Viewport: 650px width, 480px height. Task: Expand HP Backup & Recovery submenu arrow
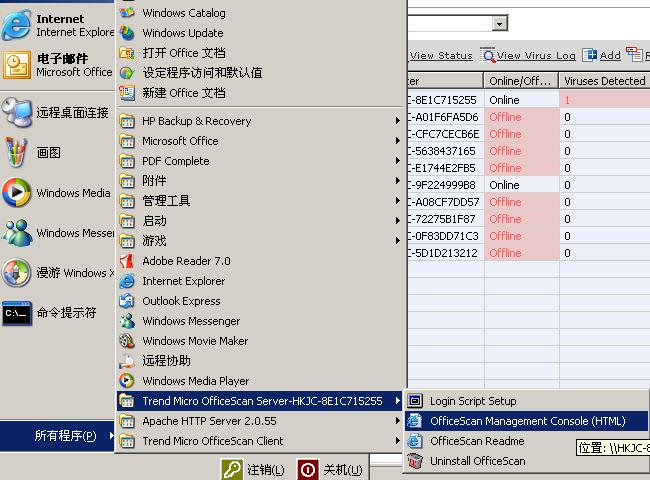(398, 121)
